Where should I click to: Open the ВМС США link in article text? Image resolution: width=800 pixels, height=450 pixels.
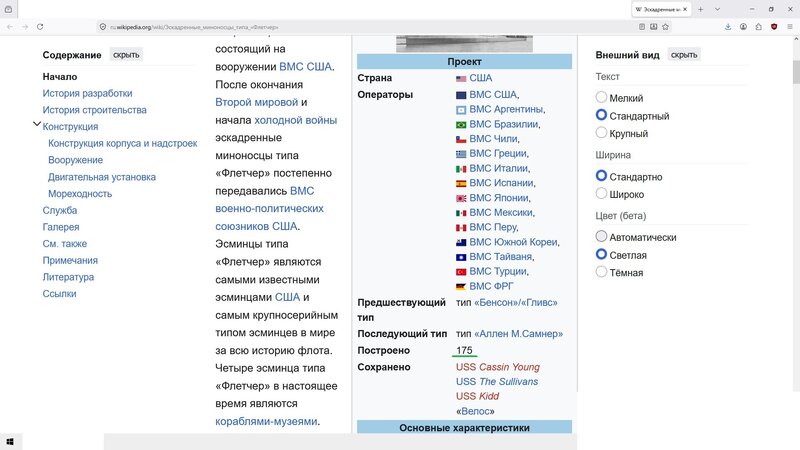(306, 67)
